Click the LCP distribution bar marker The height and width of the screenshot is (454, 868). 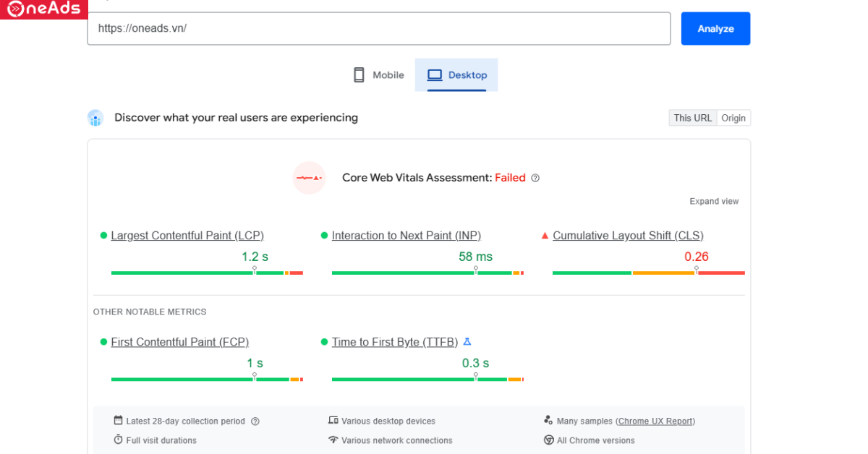tap(254, 270)
